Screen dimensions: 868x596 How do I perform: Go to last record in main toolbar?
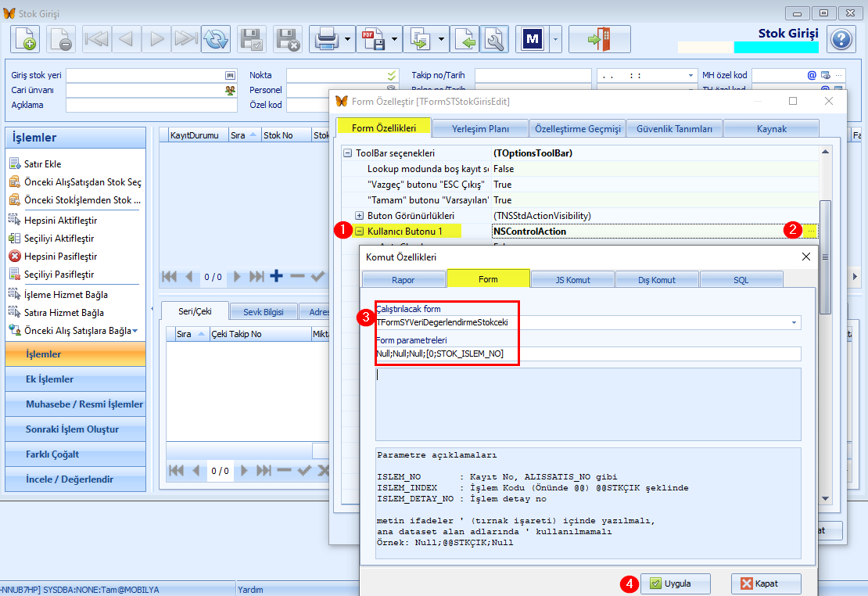(x=185, y=39)
